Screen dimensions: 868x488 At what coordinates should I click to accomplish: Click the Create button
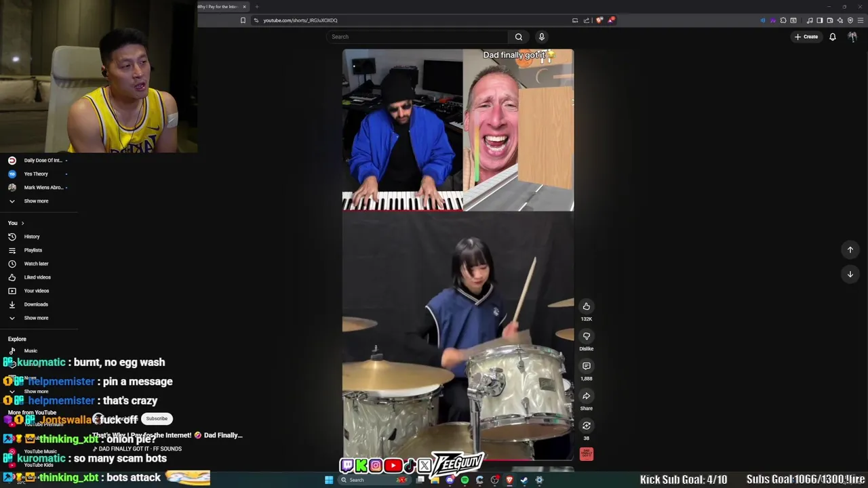pos(806,37)
